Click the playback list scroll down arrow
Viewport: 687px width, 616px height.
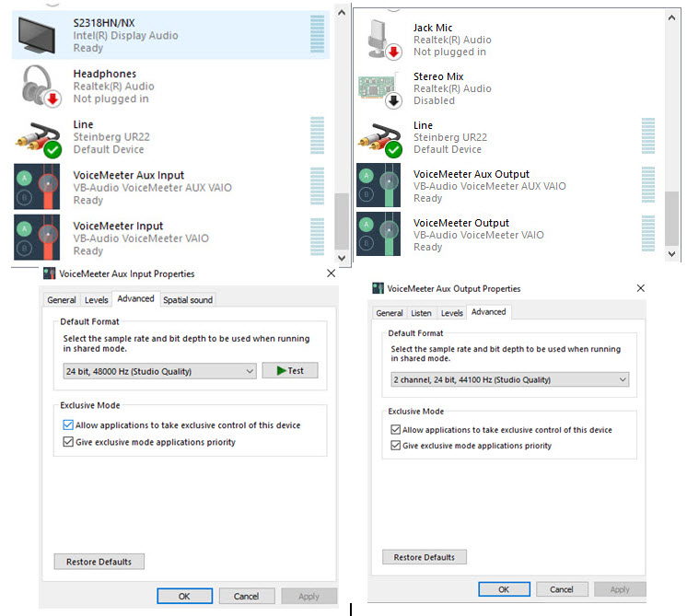coord(342,258)
